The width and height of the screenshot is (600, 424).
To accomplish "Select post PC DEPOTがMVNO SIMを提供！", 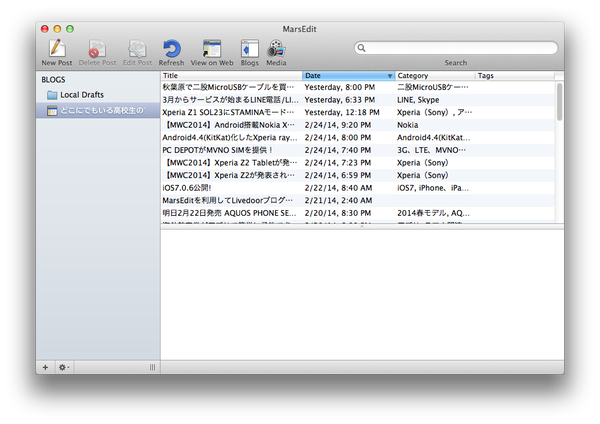I will (218, 150).
